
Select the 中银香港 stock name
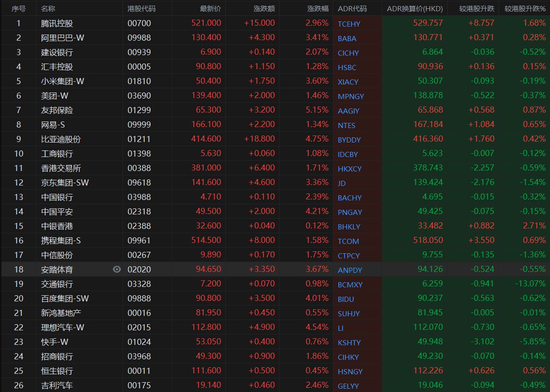click(57, 226)
